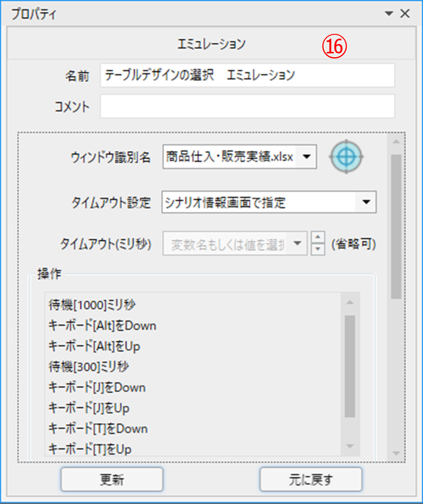Viewport: 423px width, 504px height.
Task: Select キーボード[Alt]をDown operation entry
Action: point(102,326)
